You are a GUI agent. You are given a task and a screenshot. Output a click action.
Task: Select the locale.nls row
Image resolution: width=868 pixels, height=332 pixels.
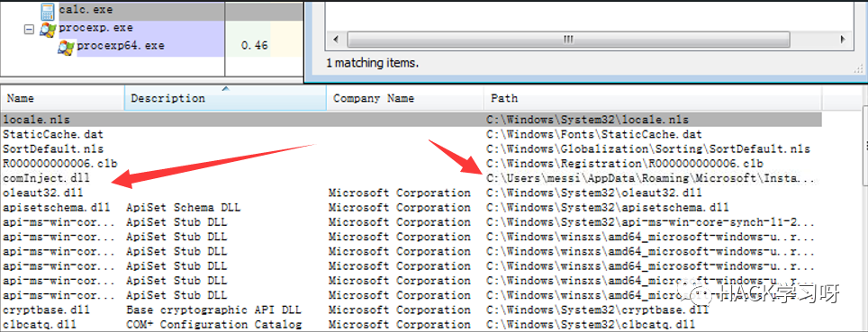411,120
